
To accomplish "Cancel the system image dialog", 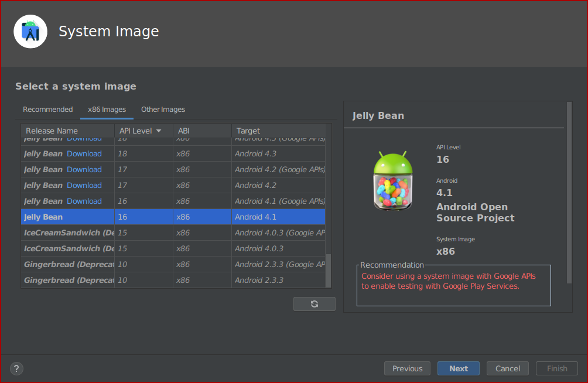I will [507, 369].
